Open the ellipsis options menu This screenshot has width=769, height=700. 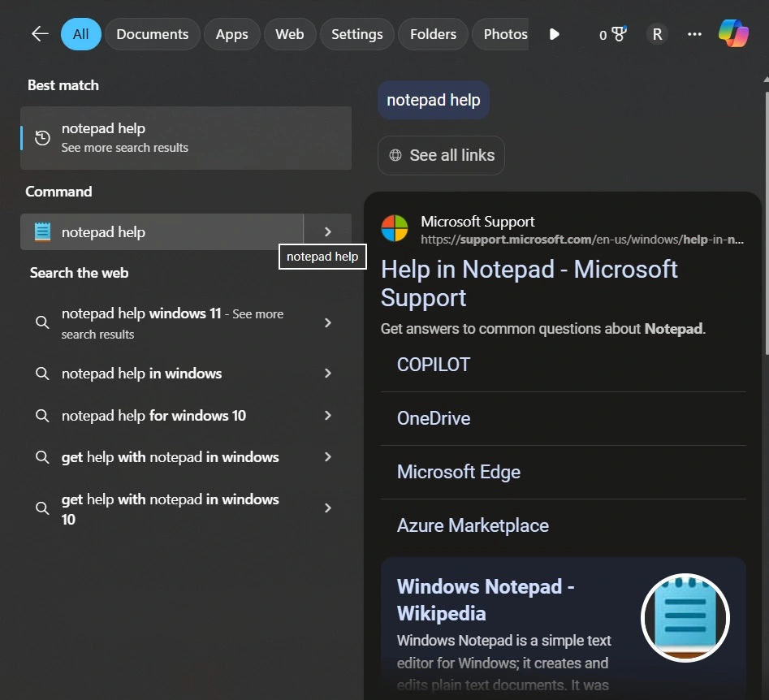pos(694,33)
